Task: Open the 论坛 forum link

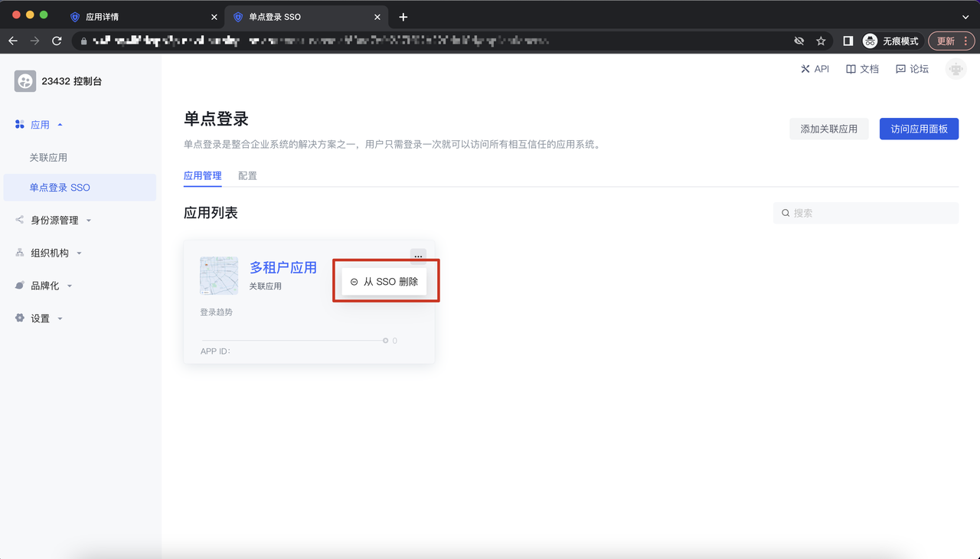Action: coord(912,69)
